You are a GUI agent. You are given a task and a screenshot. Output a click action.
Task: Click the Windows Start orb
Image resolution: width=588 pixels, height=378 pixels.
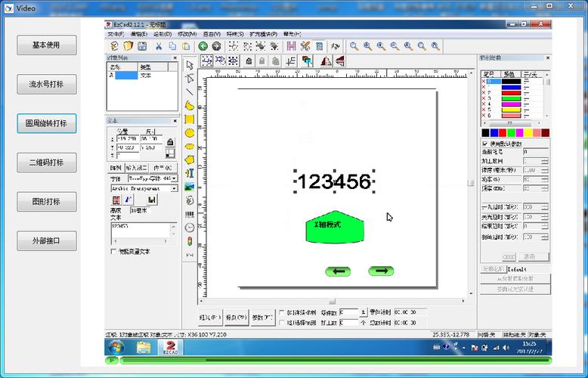(x=116, y=348)
